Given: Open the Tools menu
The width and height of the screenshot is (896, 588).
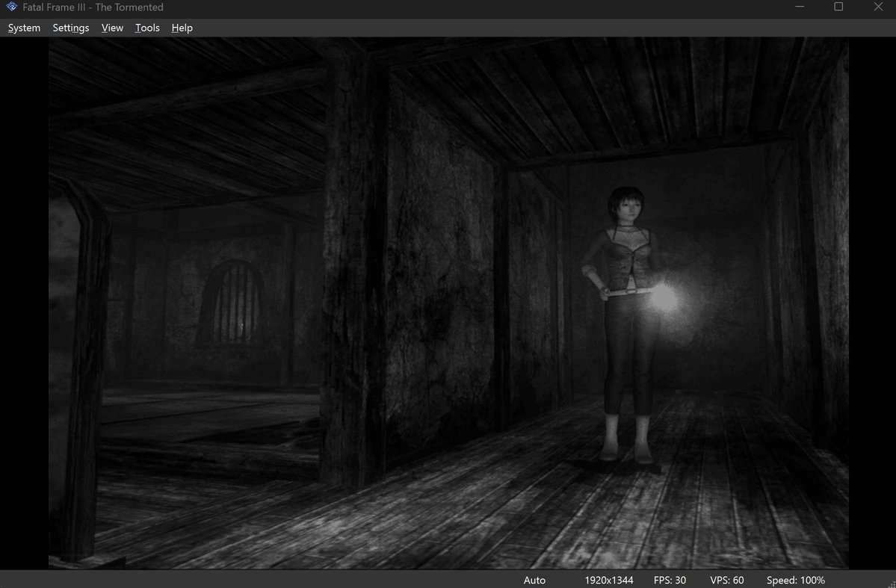Looking at the screenshot, I should point(147,28).
